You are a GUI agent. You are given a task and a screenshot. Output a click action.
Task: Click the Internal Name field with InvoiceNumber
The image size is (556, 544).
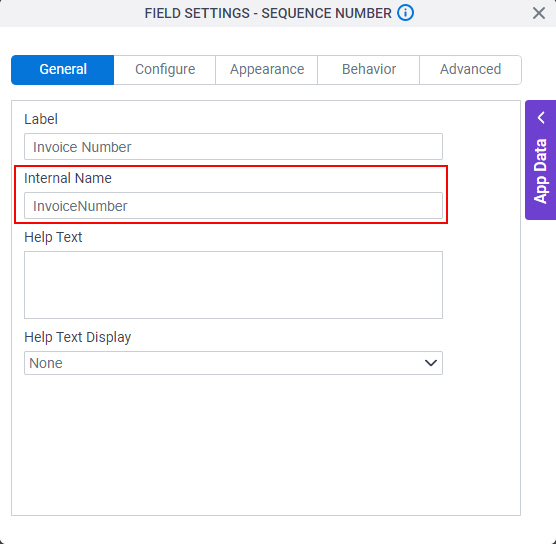pyautogui.click(x=233, y=206)
